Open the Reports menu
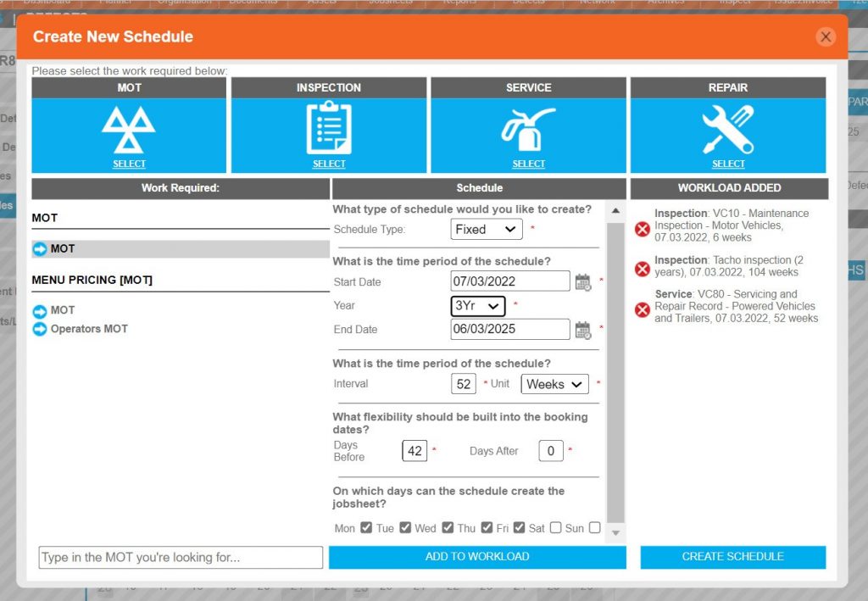 459,3
